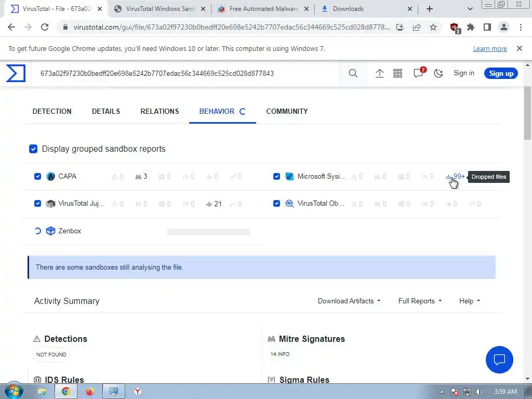Select the BEHAVIOR tab

coord(222,111)
